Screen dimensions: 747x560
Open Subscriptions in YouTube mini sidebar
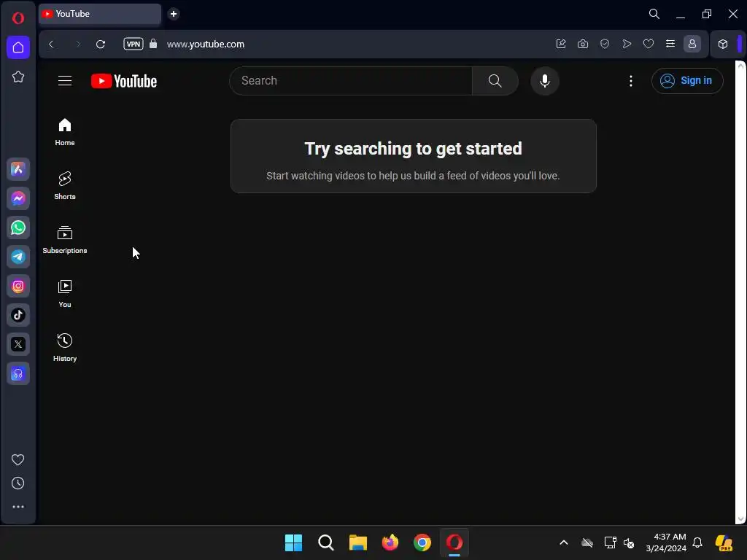(x=65, y=240)
